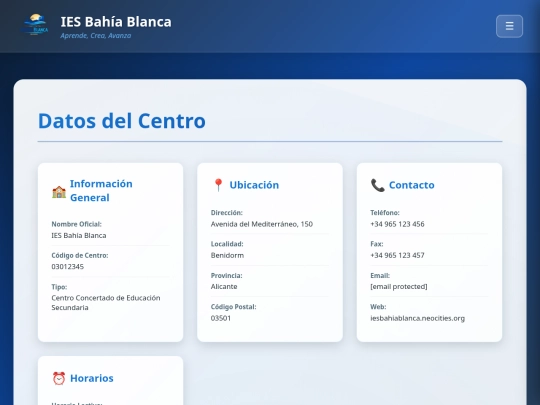Click the "Email:" label
Screen dimensions: 540x405
click(380, 276)
